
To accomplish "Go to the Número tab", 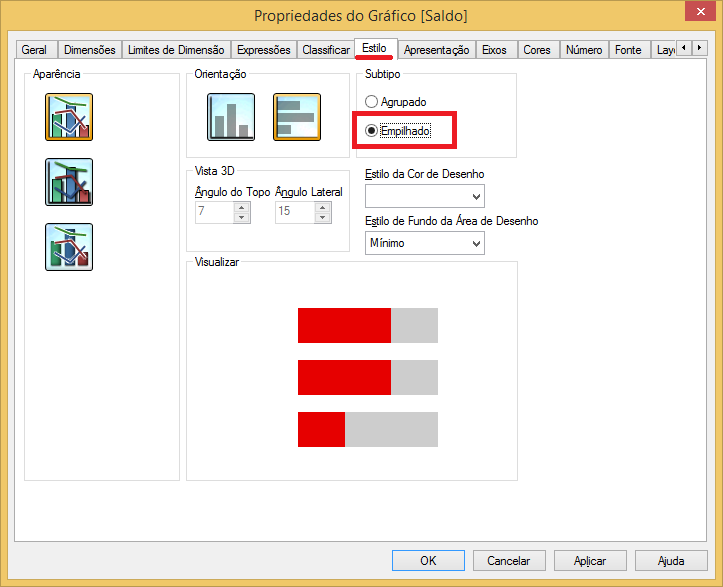I will click(x=584, y=50).
